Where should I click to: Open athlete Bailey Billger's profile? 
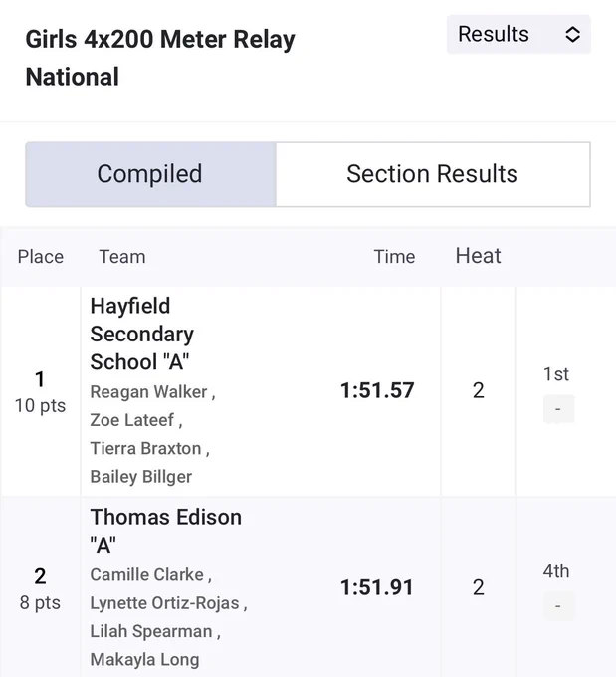click(141, 477)
